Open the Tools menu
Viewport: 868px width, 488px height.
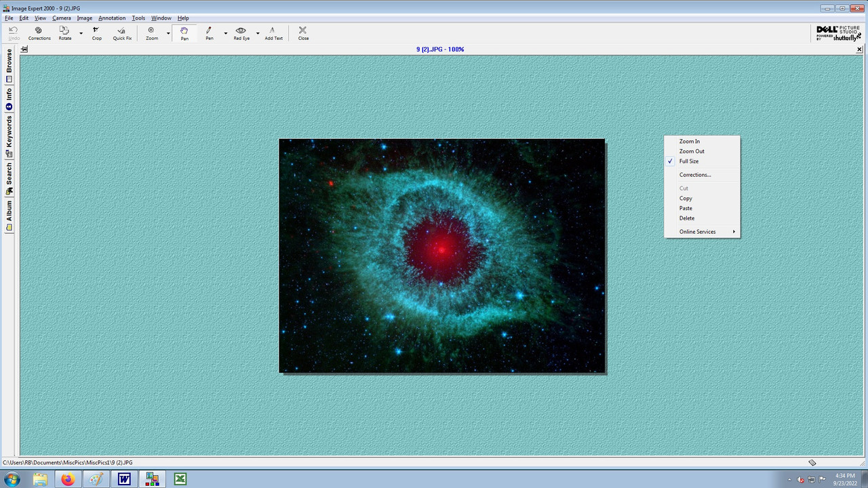coord(138,18)
